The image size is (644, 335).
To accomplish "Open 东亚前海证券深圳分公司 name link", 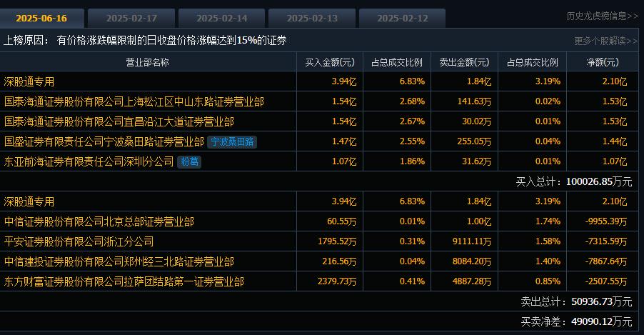I will pos(89,162).
